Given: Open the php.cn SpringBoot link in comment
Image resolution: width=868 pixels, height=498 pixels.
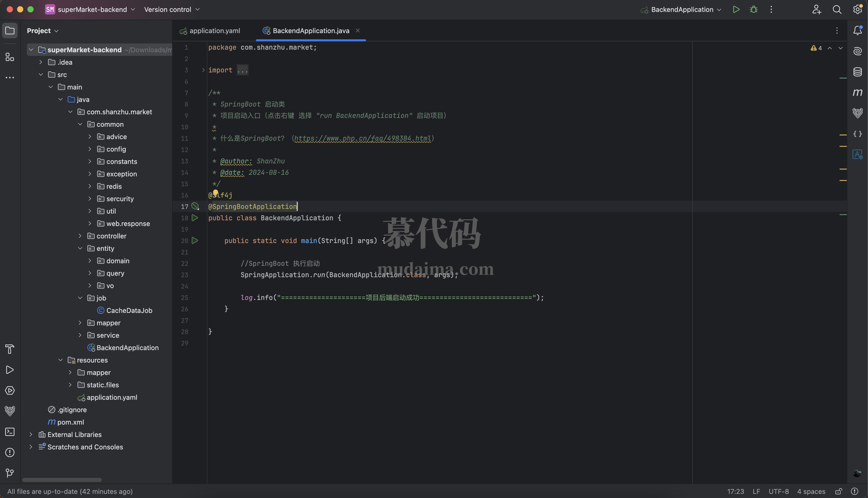Looking at the screenshot, I should (x=362, y=138).
